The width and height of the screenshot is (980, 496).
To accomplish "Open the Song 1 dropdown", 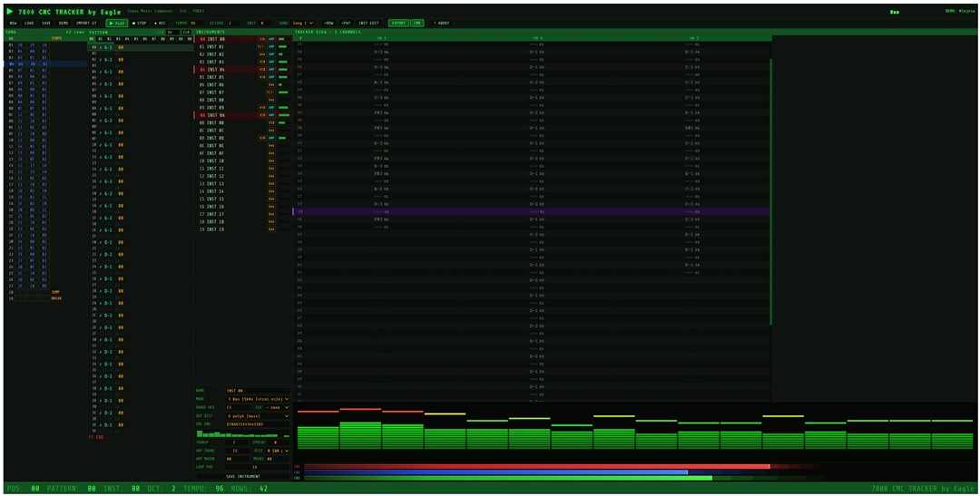I will click(x=302, y=23).
